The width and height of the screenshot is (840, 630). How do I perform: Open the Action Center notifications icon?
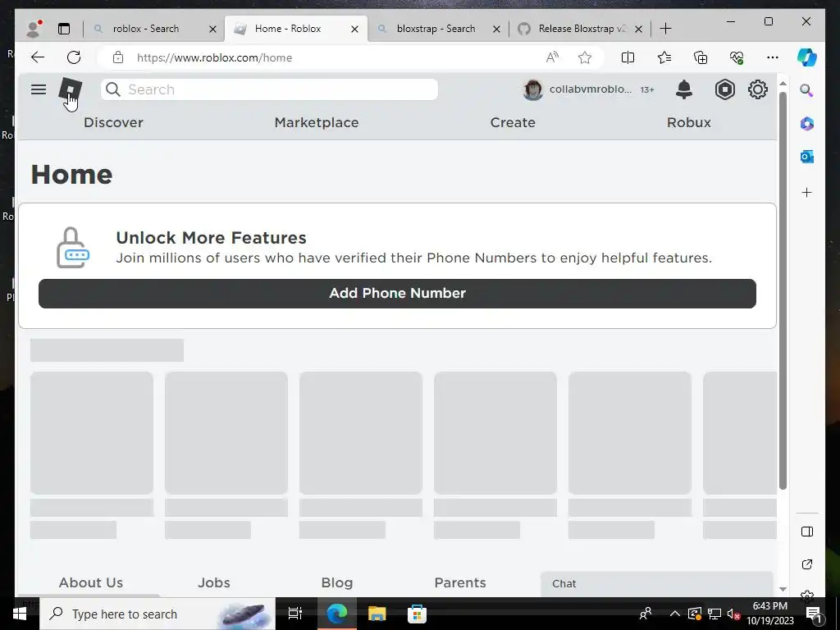(815, 614)
